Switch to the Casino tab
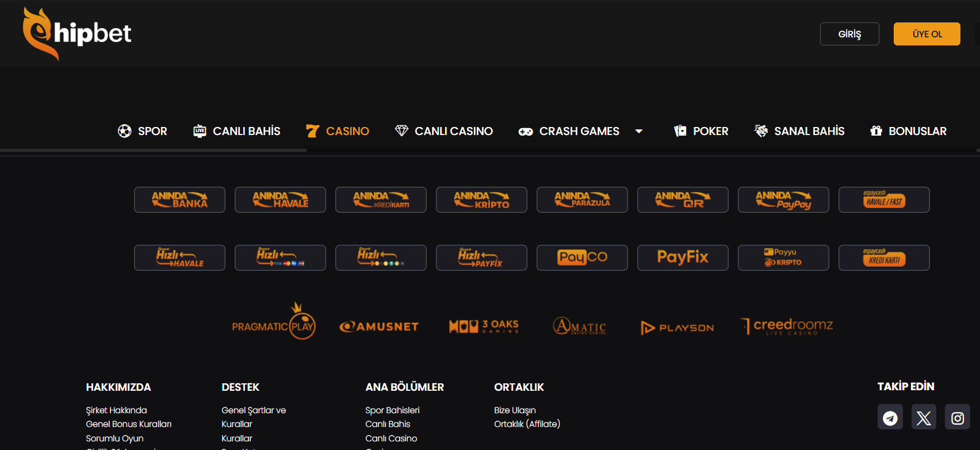Image resolution: width=980 pixels, height=450 pixels. point(338,132)
